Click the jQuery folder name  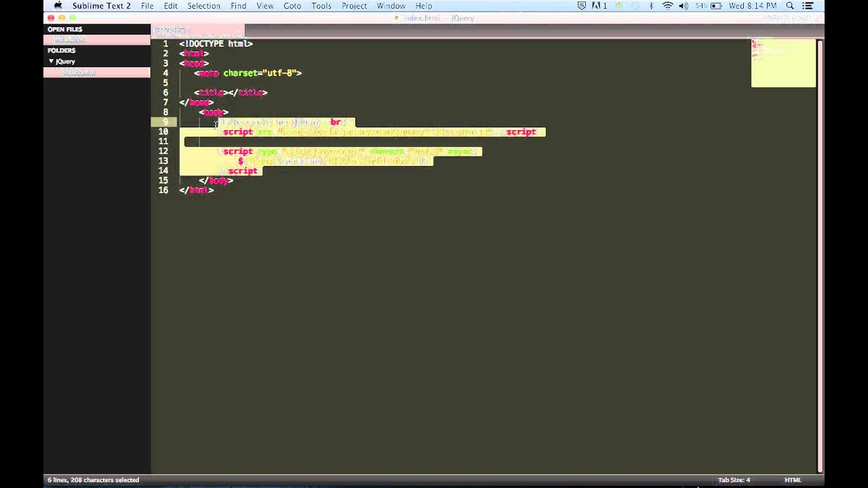point(66,61)
